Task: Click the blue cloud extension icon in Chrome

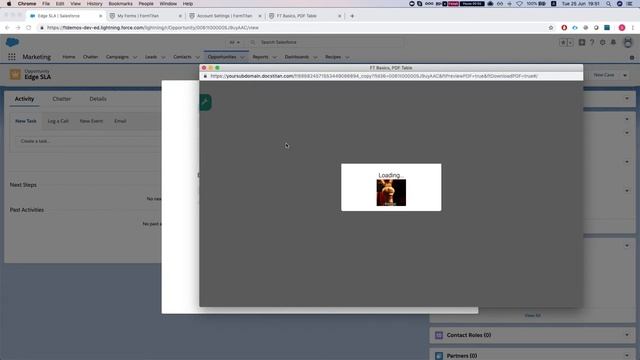Action: tap(575, 28)
